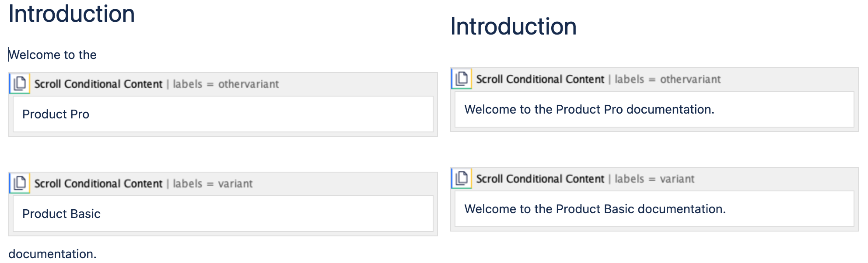Click the 'documentation.' text at the bottom
Image resolution: width=868 pixels, height=263 pixels.
pyautogui.click(x=52, y=253)
